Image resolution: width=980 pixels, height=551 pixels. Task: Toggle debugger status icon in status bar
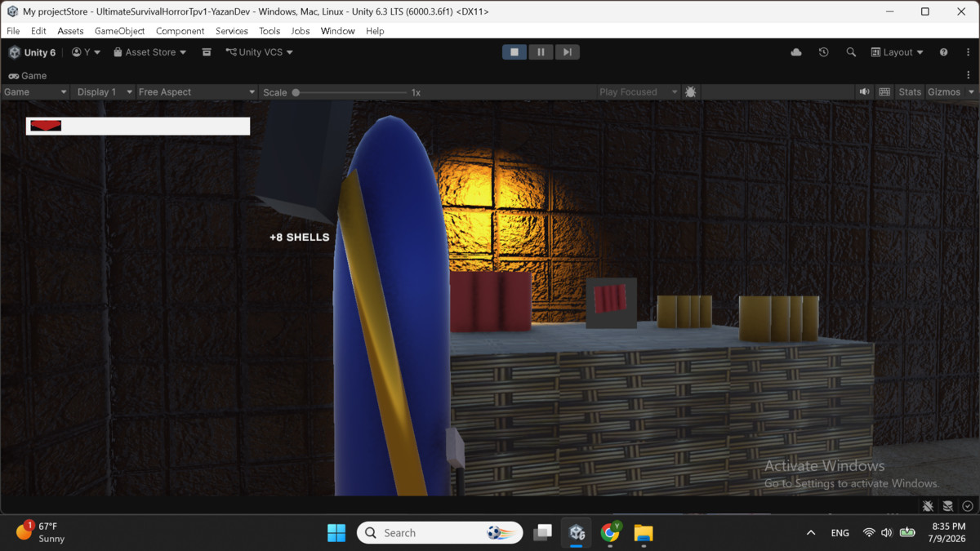(928, 506)
